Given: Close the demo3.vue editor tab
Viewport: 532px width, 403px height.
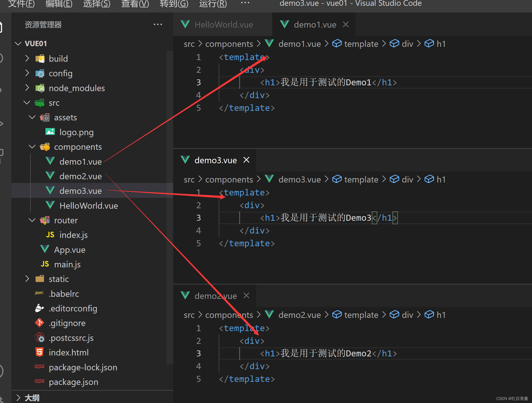Looking at the screenshot, I should tap(246, 160).
